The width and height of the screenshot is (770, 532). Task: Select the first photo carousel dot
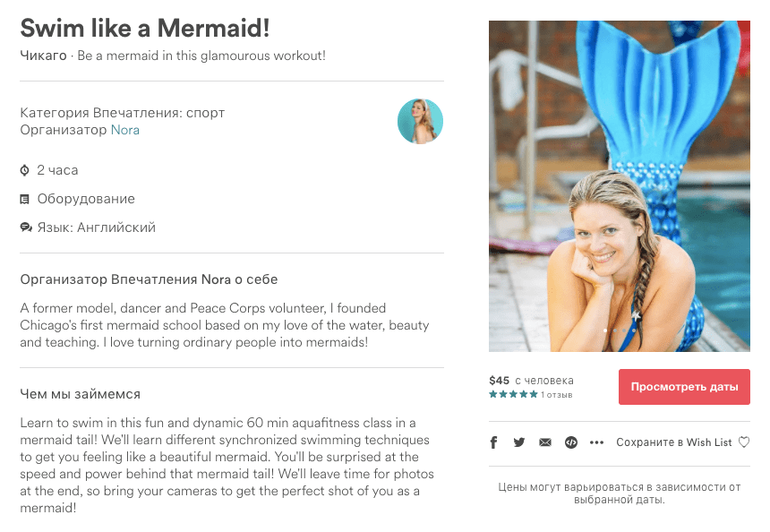(x=605, y=330)
